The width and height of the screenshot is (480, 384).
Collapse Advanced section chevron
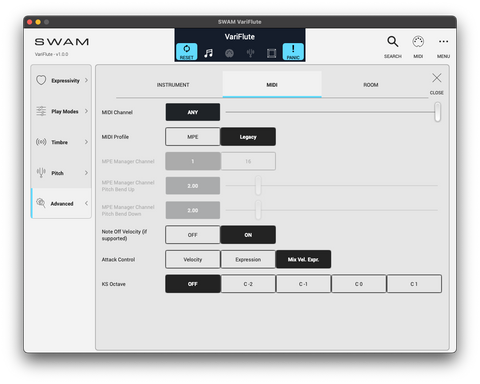[86, 203]
